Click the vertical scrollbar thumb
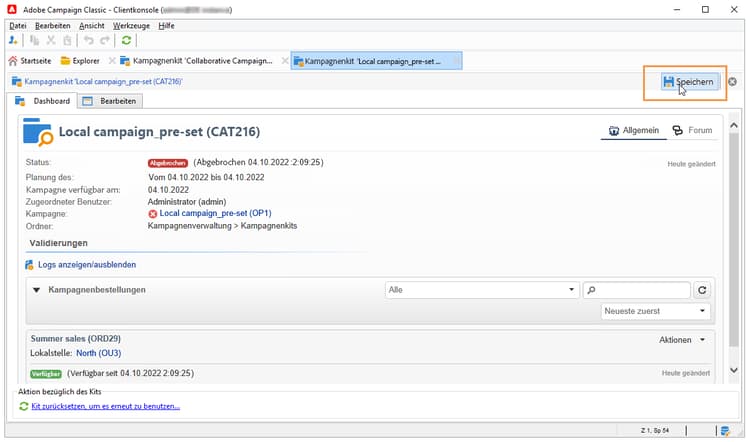 tap(734, 239)
